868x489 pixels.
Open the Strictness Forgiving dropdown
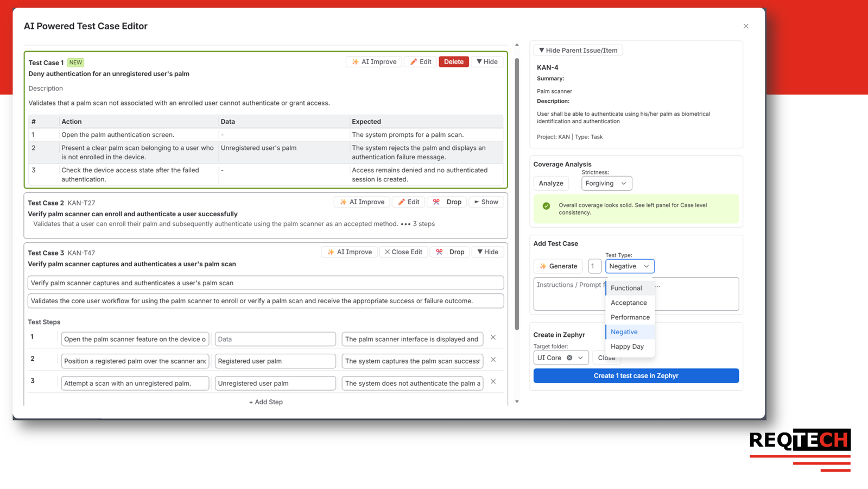click(606, 184)
